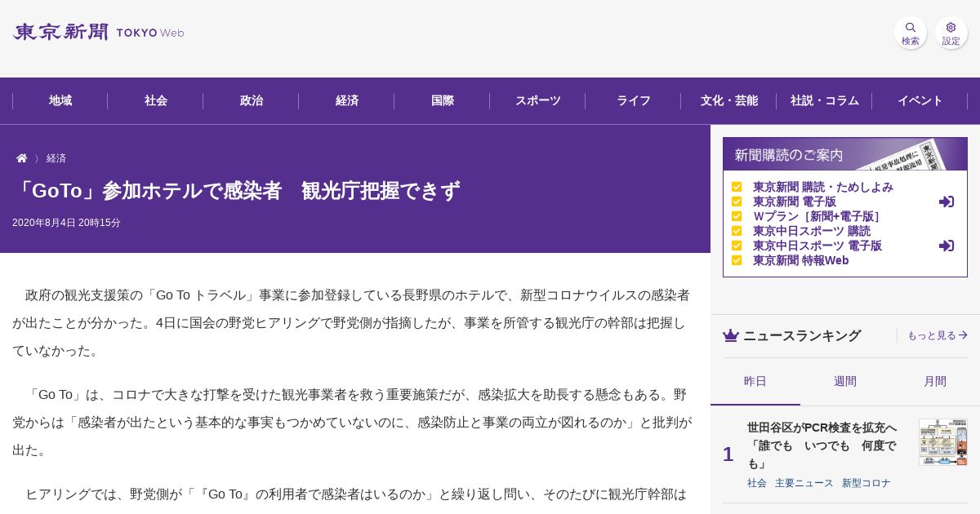The image size is (980, 514).
Task: Click checkmark icon beside 東京中日スポーツ 電子版
Action: coord(737,246)
